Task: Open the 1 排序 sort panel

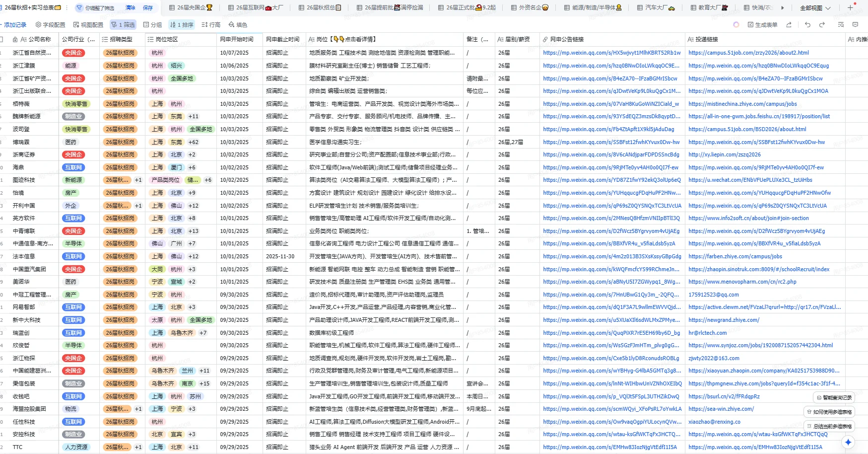Action: 182,25
